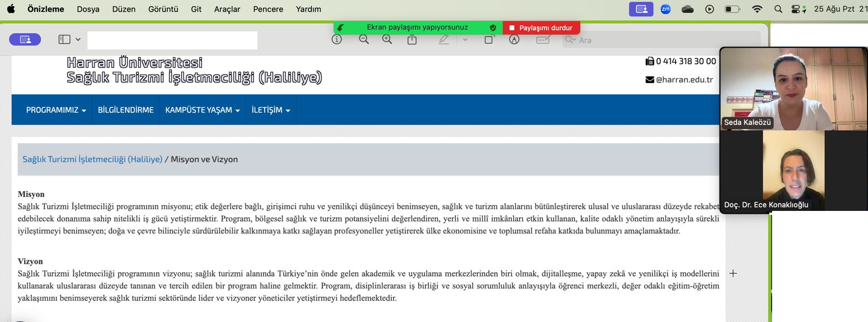Screen dimensions: 868x322
Task: Click the Ara search field
Action: click(x=662, y=40)
